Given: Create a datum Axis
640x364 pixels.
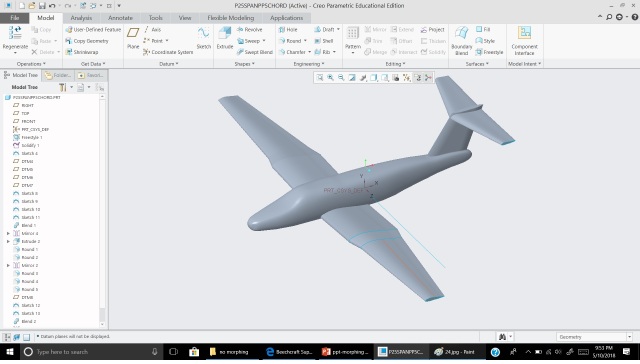Looking at the screenshot, I should 152,29.
